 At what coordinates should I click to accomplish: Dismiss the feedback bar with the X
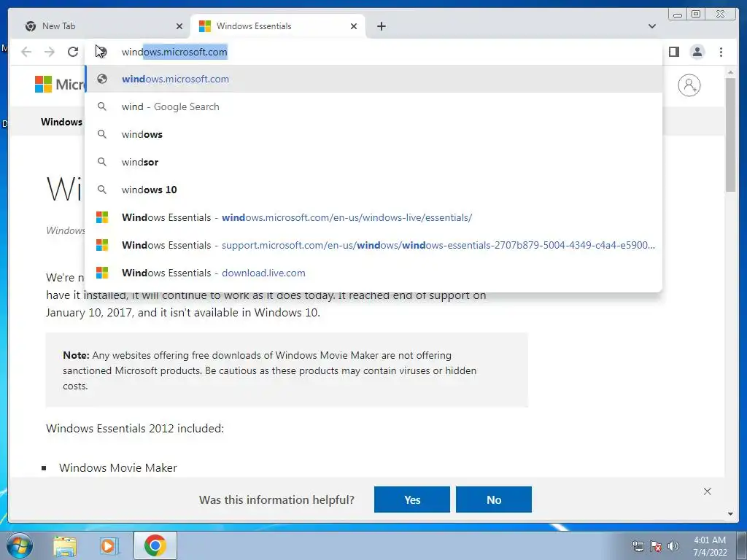coord(708,491)
